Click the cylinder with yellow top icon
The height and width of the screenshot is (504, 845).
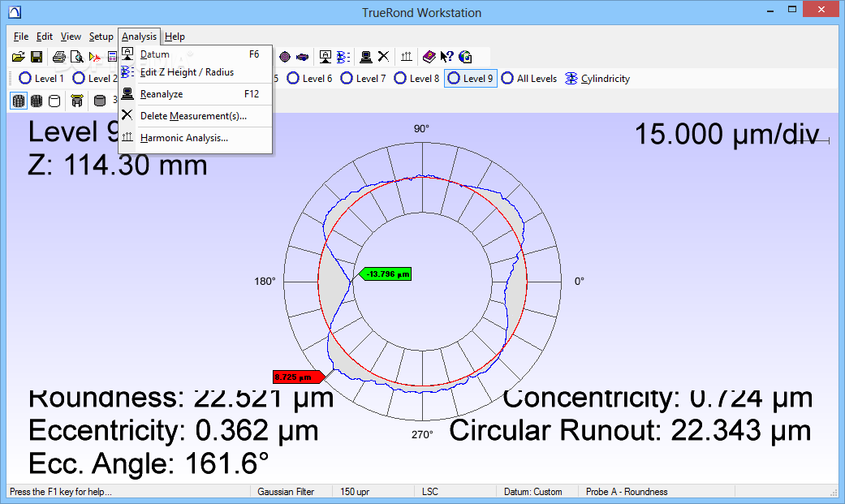click(x=77, y=101)
